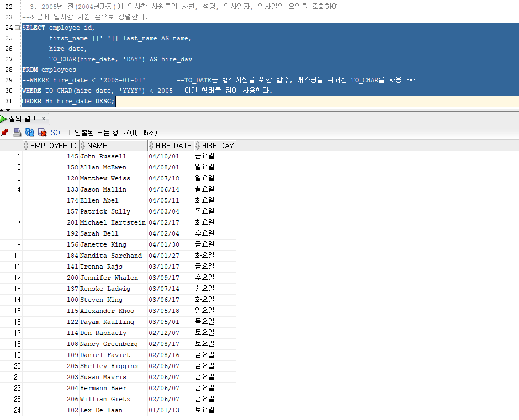
Task: Place cursor on editor line 'FROM employees'
Action: (49, 70)
